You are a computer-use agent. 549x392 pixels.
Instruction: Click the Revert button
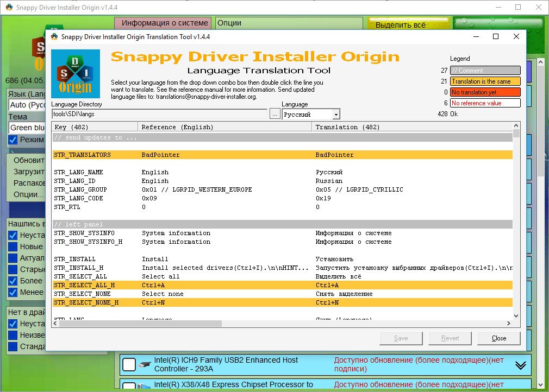click(x=450, y=338)
